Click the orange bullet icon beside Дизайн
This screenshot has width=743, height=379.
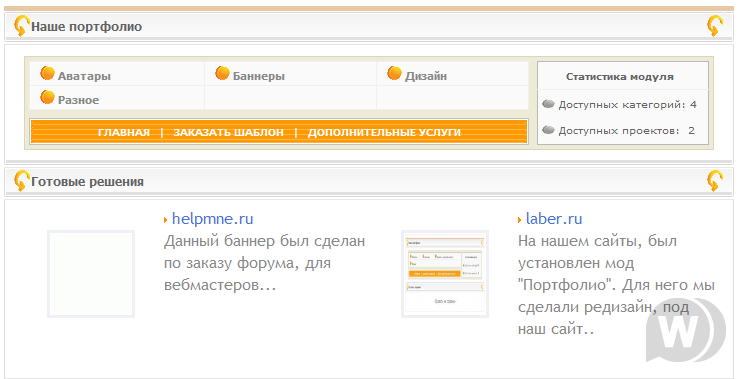[x=394, y=73]
